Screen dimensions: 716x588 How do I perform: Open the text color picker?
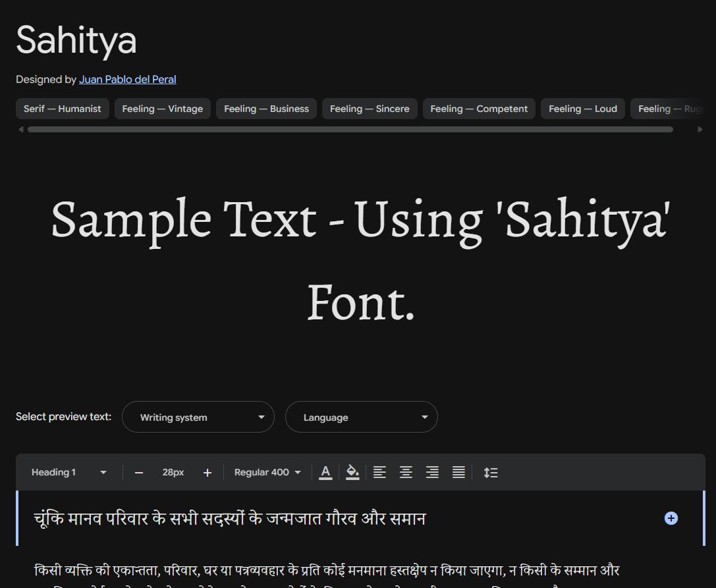[x=325, y=473]
